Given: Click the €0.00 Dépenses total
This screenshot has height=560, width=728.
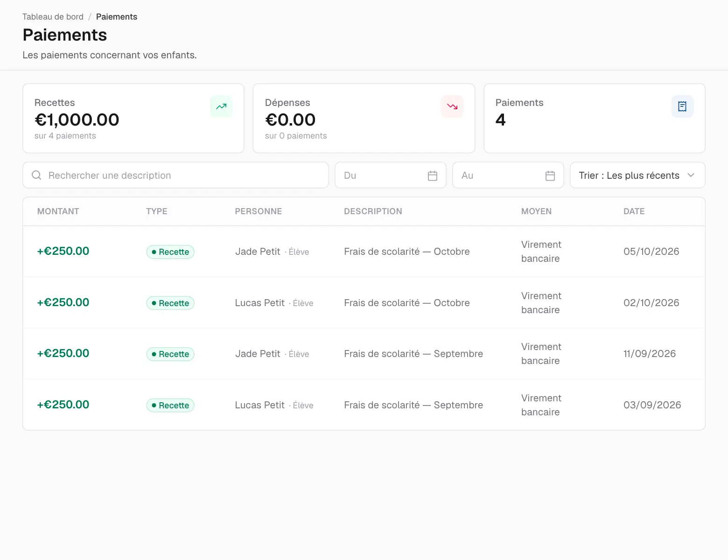Looking at the screenshot, I should click(290, 120).
